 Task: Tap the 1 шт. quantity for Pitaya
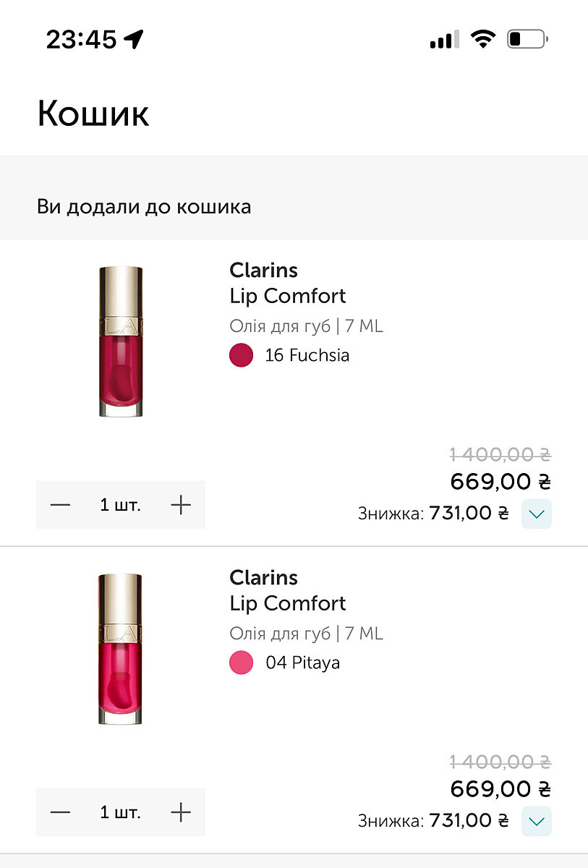(120, 812)
